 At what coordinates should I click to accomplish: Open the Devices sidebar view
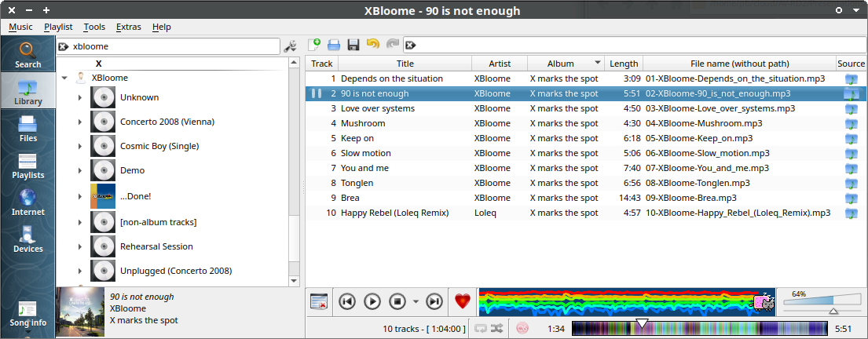(x=27, y=239)
